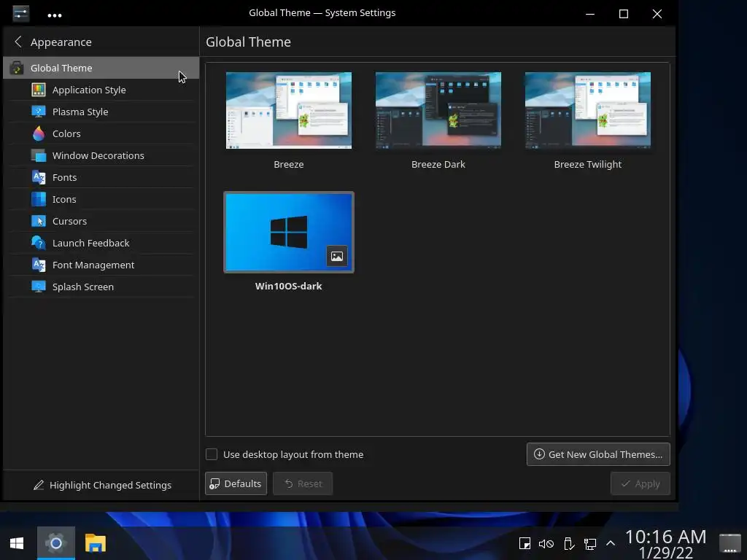
Task: Open the three-dot menu in title bar
Action: coord(55,15)
